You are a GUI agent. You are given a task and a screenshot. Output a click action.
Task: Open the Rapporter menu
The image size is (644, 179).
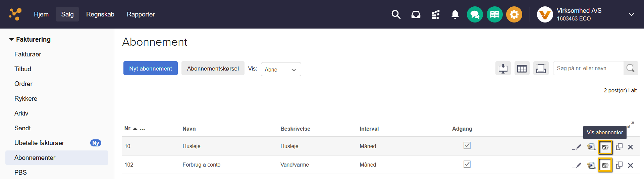141,14
